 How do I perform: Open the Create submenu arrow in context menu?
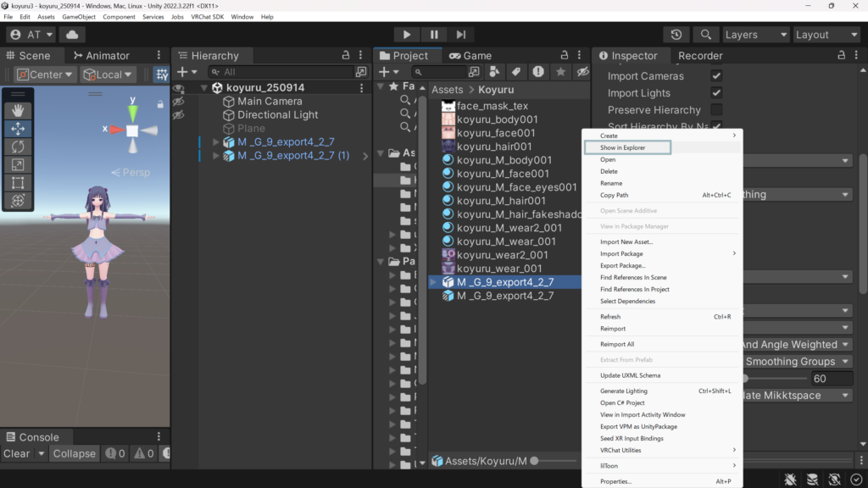point(734,136)
